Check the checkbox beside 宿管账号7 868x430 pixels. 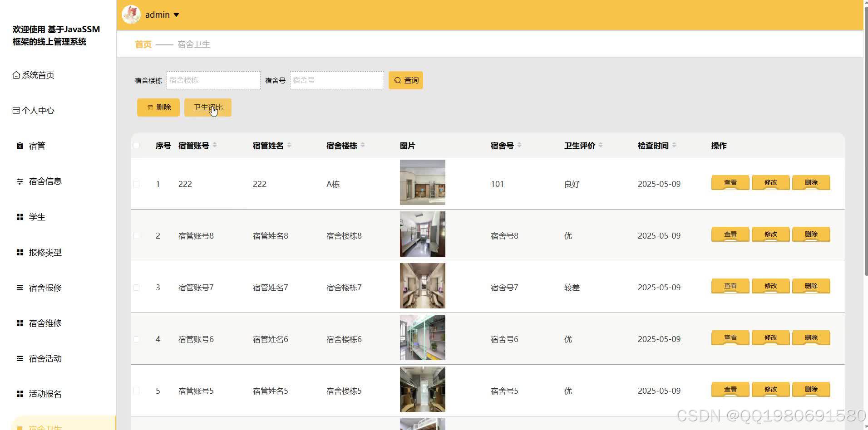pyautogui.click(x=136, y=287)
